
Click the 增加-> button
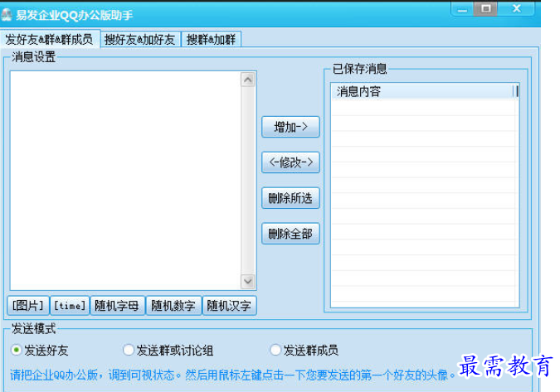[290, 127]
